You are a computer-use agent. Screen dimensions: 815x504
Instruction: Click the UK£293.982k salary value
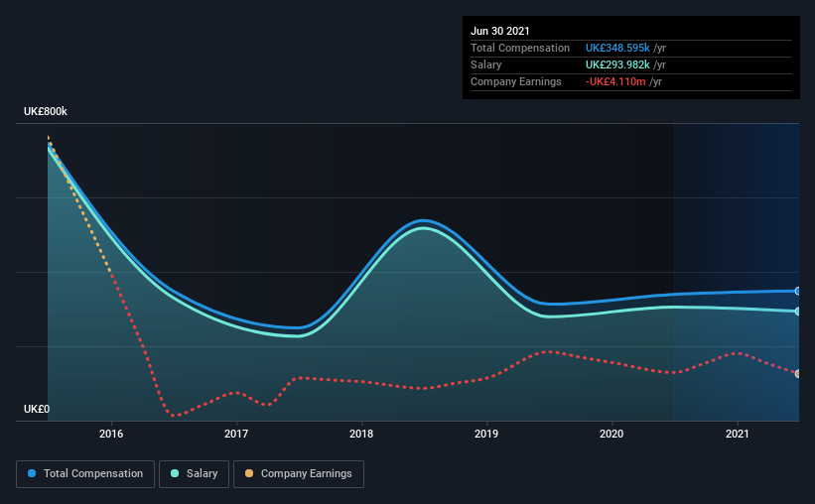(617, 64)
